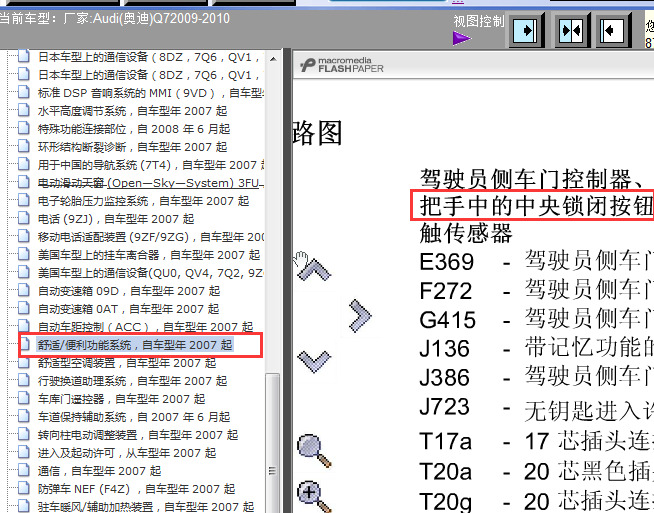Open 特殊功能连接部位,自 2008 年 6 月起
This screenshot has height=513, width=654.
pyautogui.click(x=134, y=129)
